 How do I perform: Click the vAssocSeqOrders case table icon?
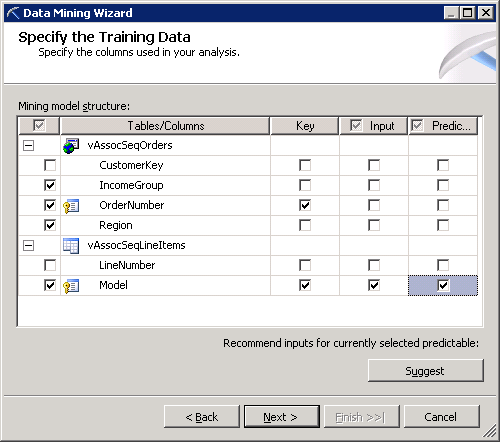(x=71, y=146)
